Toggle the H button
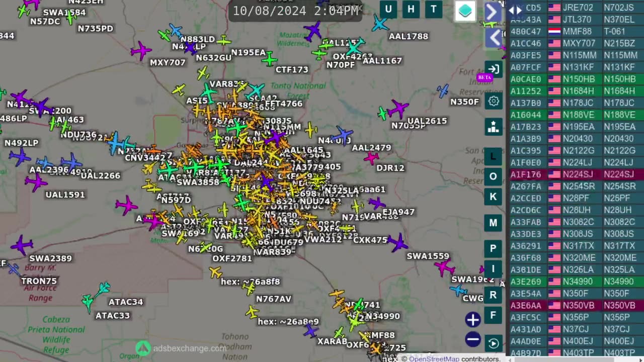The image size is (644, 362). 411,9
